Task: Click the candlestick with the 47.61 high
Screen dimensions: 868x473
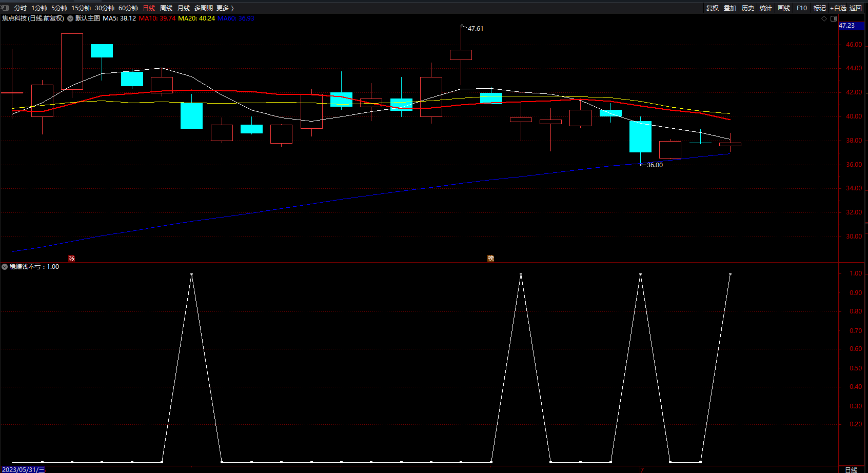Action: click(461, 55)
